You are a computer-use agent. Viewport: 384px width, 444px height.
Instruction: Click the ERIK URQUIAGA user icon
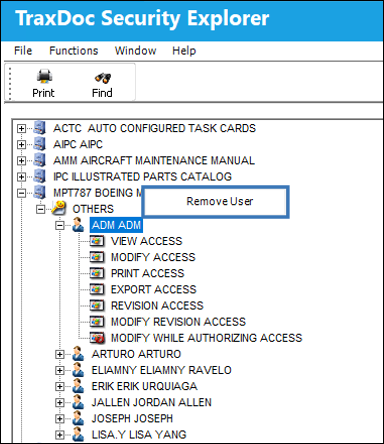coord(78,386)
